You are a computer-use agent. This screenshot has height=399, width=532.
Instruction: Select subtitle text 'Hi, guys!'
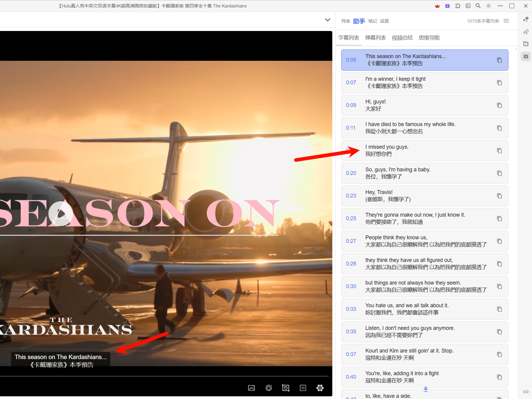coord(376,102)
